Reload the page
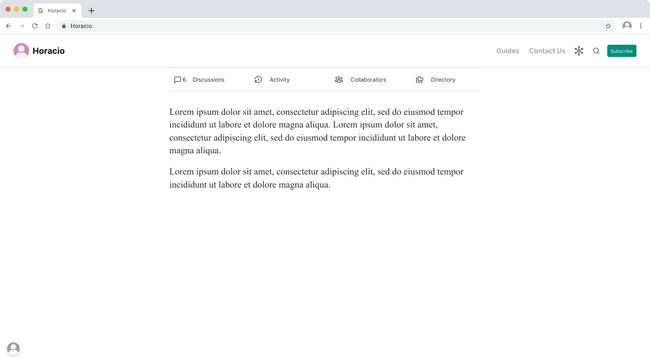The width and height of the screenshot is (650, 362). click(x=35, y=26)
